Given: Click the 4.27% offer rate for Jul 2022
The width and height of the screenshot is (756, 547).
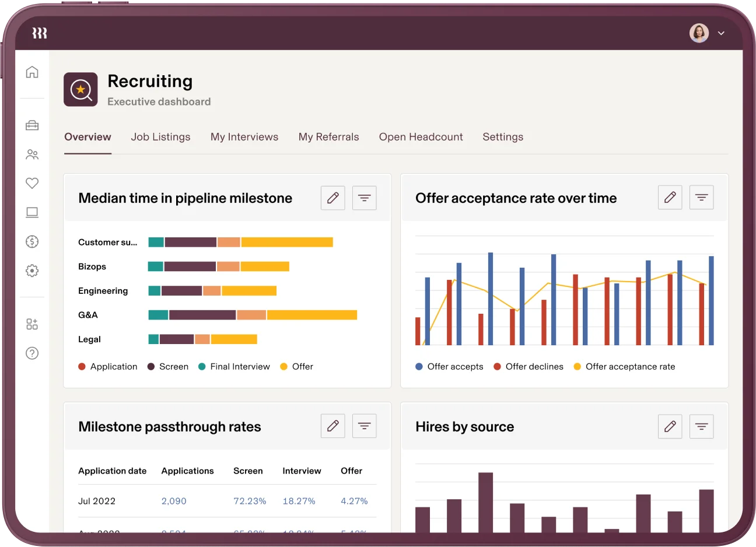Looking at the screenshot, I should 354,501.
